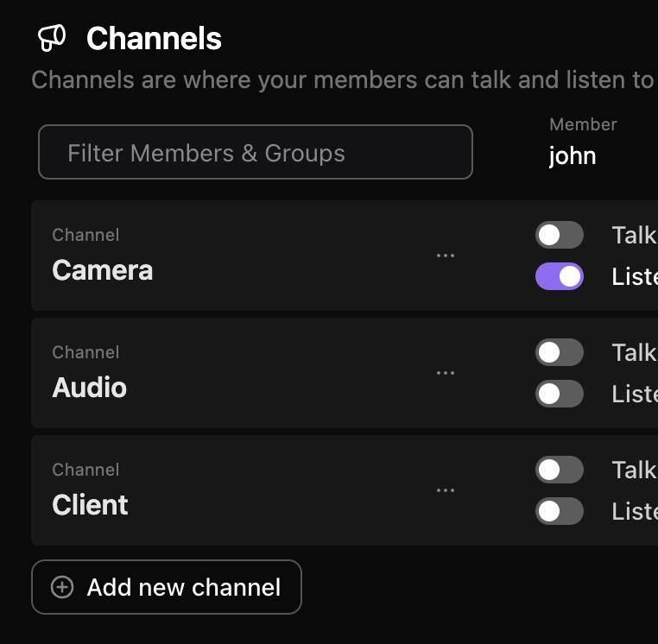Screen dimensions: 658x644
Task: Select the Audio channel name
Action: tap(90, 388)
